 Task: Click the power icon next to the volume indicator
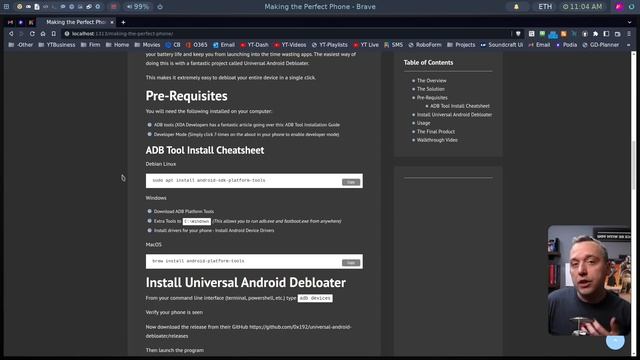pos(160,7)
